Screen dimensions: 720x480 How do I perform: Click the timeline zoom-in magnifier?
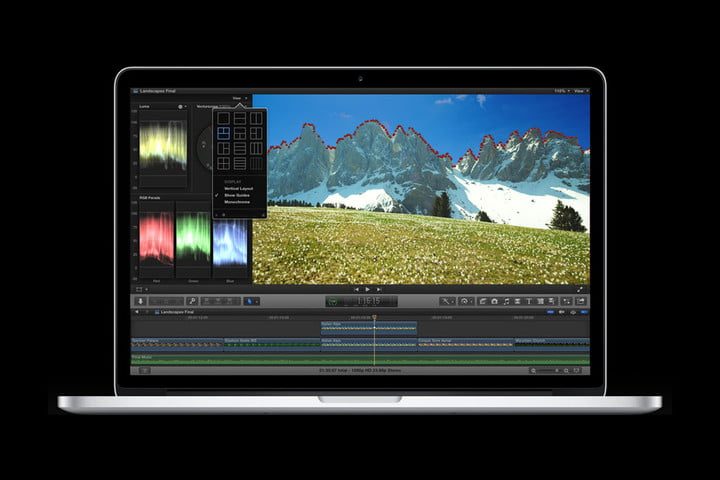click(x=566, y=370)
